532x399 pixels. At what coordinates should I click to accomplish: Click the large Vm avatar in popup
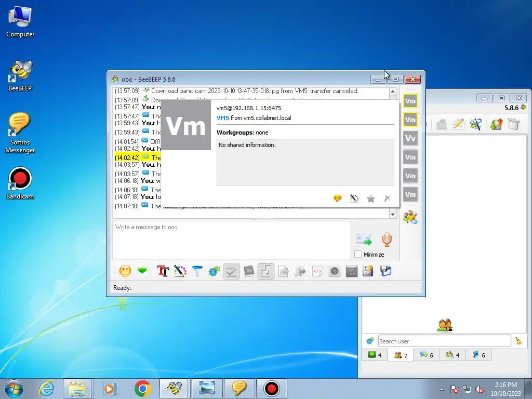click(x=185, y=125)
